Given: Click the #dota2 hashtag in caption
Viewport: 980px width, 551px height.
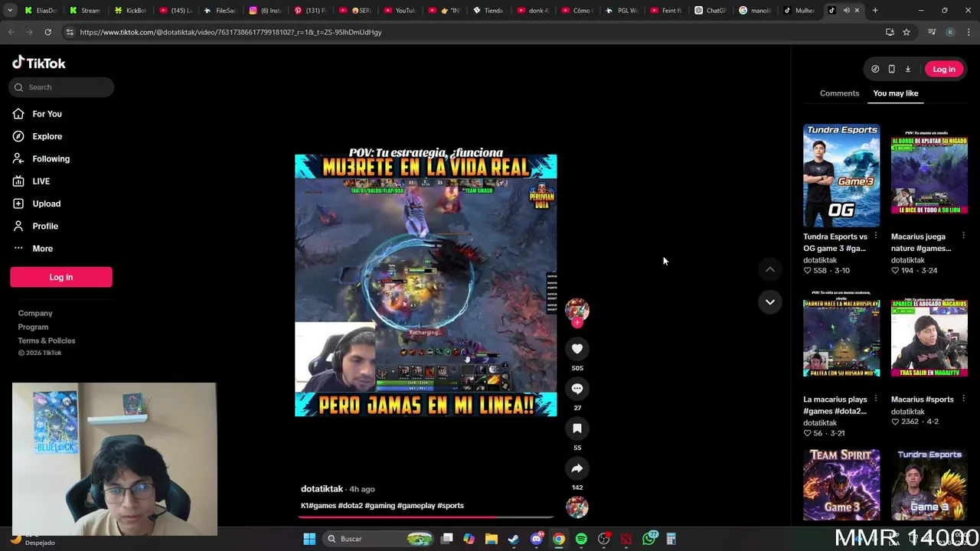Looking at the screenshot, I should click(350, 506).
